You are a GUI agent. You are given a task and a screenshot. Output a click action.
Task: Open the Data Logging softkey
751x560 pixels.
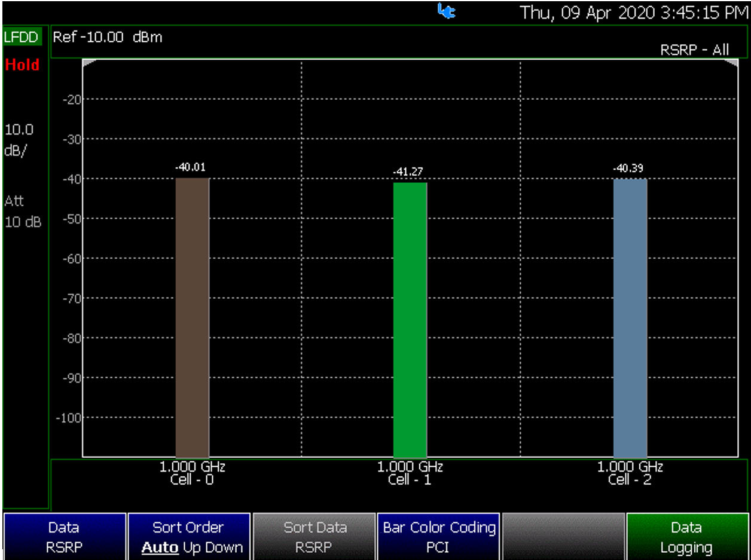click(686, 537)
